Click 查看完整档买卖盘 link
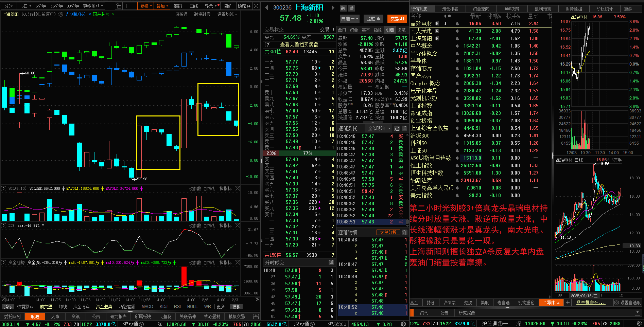 (299, 44)
